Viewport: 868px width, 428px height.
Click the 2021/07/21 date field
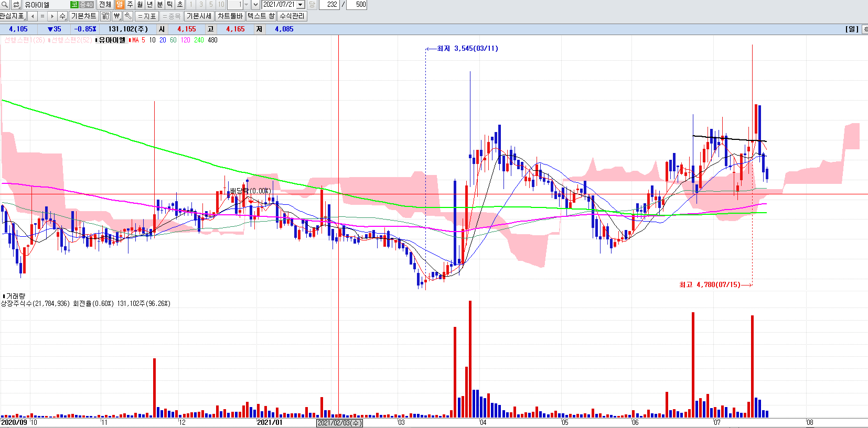tap(279, 5)
